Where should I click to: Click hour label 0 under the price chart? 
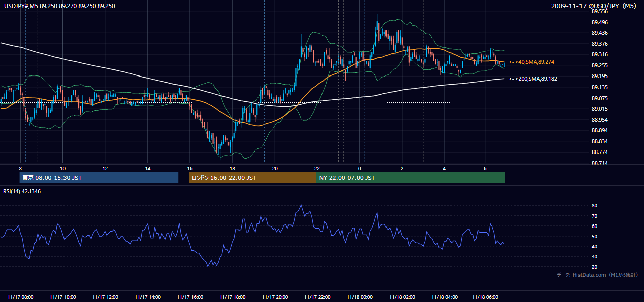click(360, 168)
